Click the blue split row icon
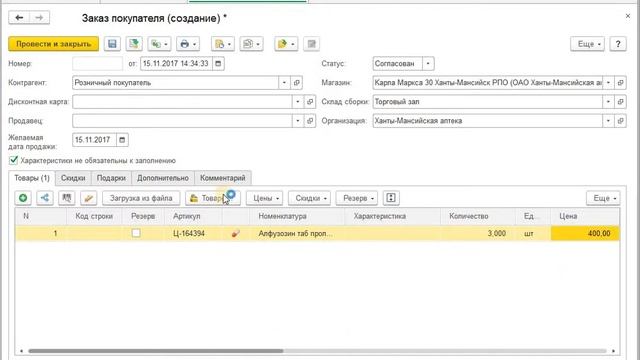 pos(45,198)
